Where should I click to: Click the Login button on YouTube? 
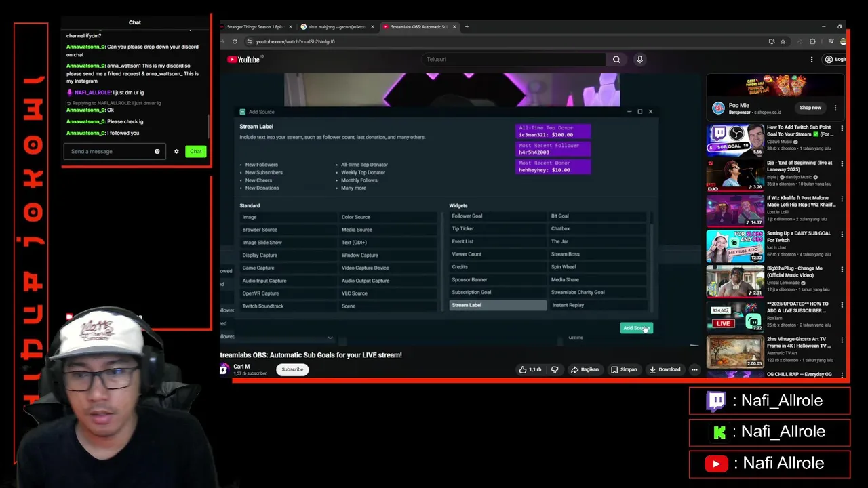tap(835, 60)
